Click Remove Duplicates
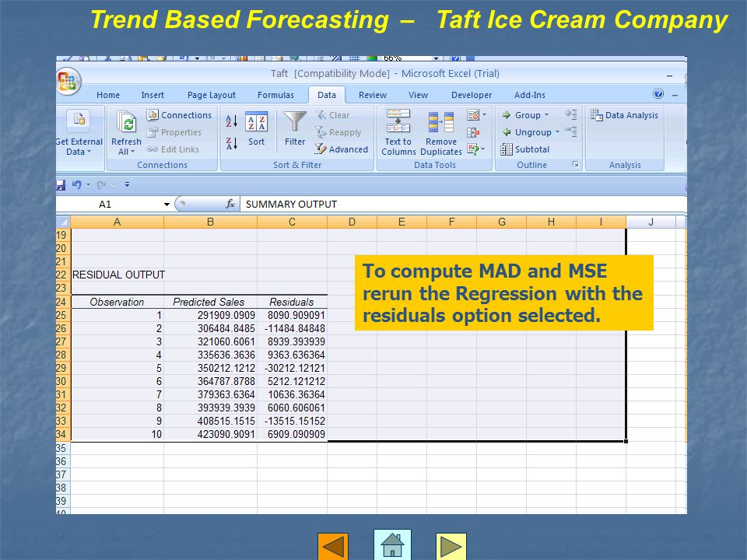This screenshot has width=747, height=560. [x=441, y=132]
